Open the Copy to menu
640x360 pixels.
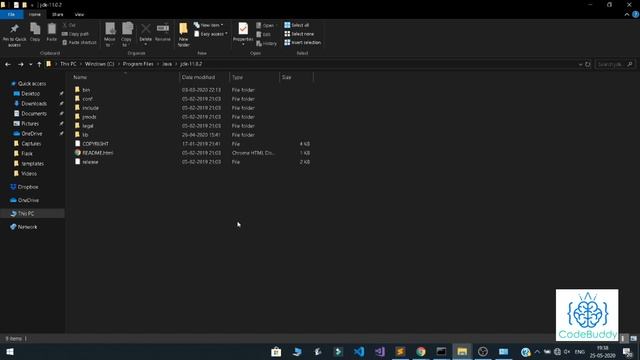point(127,34)
